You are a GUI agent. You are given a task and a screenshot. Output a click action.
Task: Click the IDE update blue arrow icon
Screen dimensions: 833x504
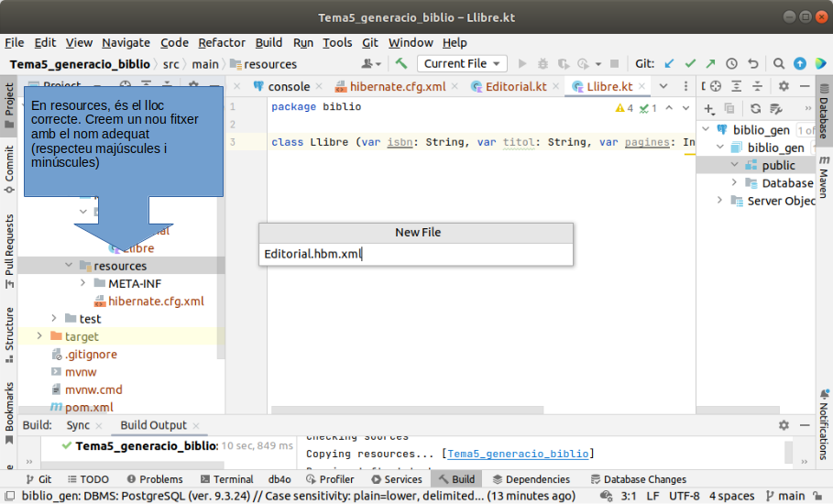[799, 64]
